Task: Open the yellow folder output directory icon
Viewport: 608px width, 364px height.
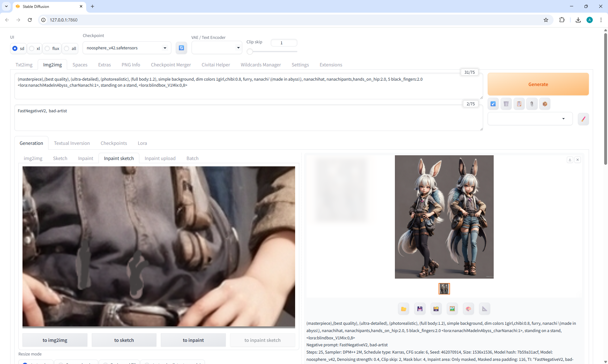Action: click(403, 309)
